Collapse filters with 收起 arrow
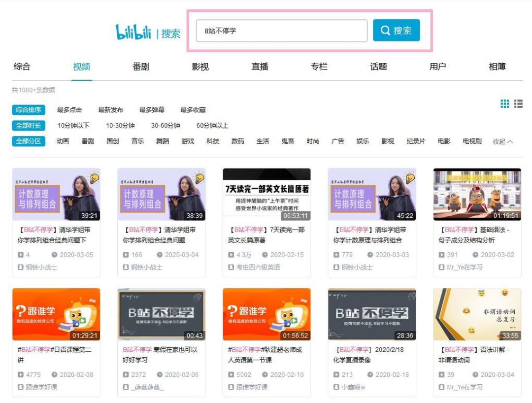The image size is (532, 403). (502, 141)
